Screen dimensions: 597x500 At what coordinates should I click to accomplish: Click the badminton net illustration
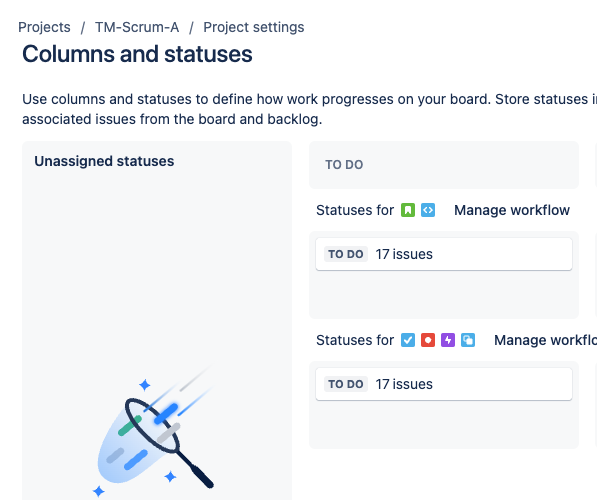click(154, 432)
